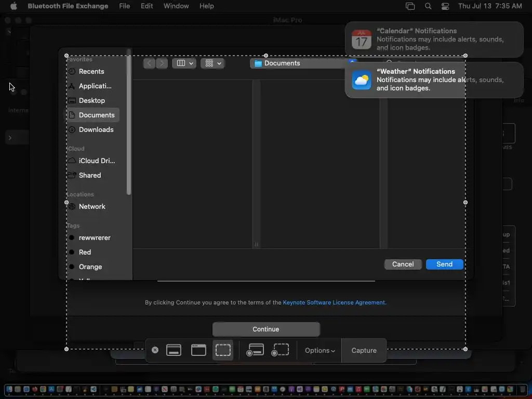Go back in file browser
Viewport: 532px width, 399px height.
coord(149,63)
